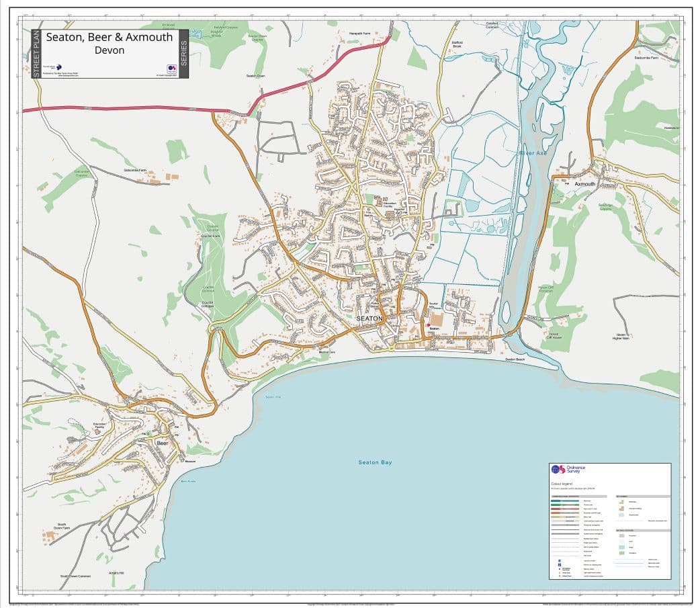The image size is (700, 608).
Task: Click the Woodland green swatch in the legend
Action: (x=621, y=554)
